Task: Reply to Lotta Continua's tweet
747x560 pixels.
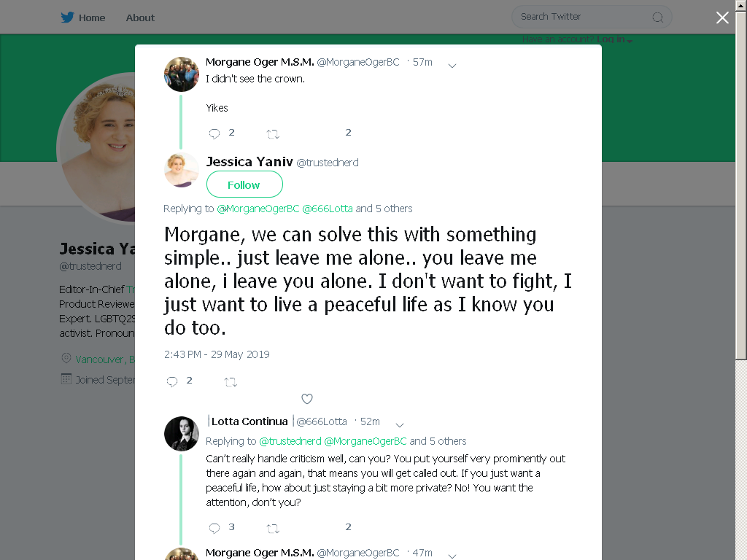Action: click(214, 528)
